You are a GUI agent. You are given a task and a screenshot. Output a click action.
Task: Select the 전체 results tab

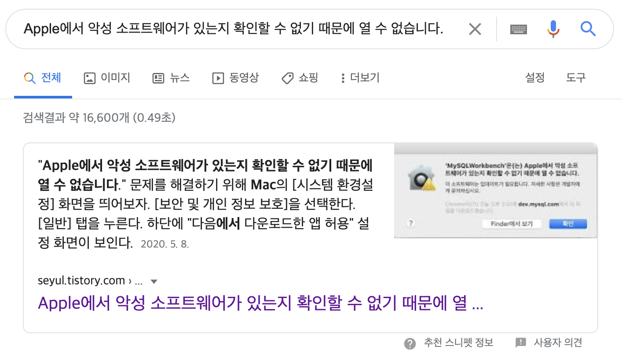pyautogui.click(x=43, y=78)
